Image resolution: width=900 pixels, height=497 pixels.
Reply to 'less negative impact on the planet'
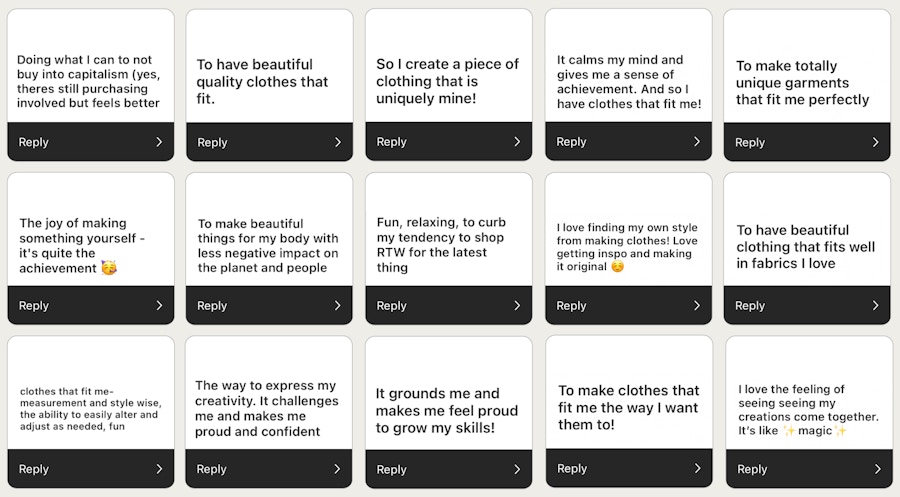212,306
